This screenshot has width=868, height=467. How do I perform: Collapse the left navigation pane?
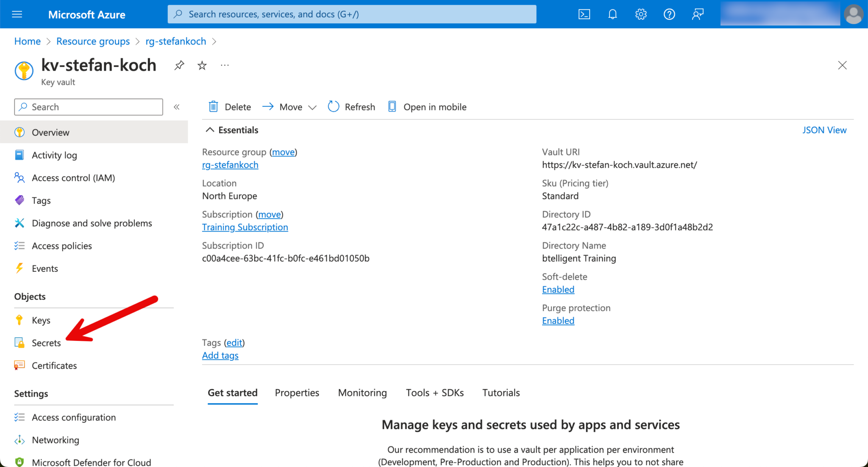pos(177,107)
